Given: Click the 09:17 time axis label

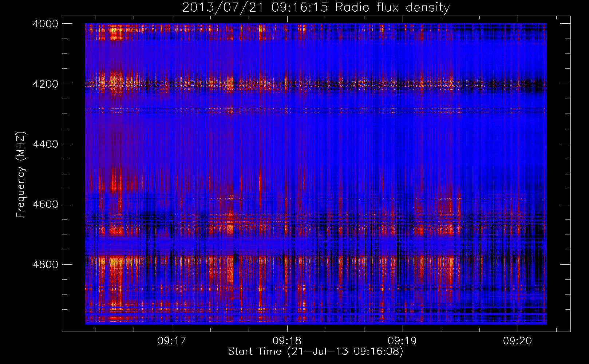Looking at the screenshot, I should [x=172, y=341].
